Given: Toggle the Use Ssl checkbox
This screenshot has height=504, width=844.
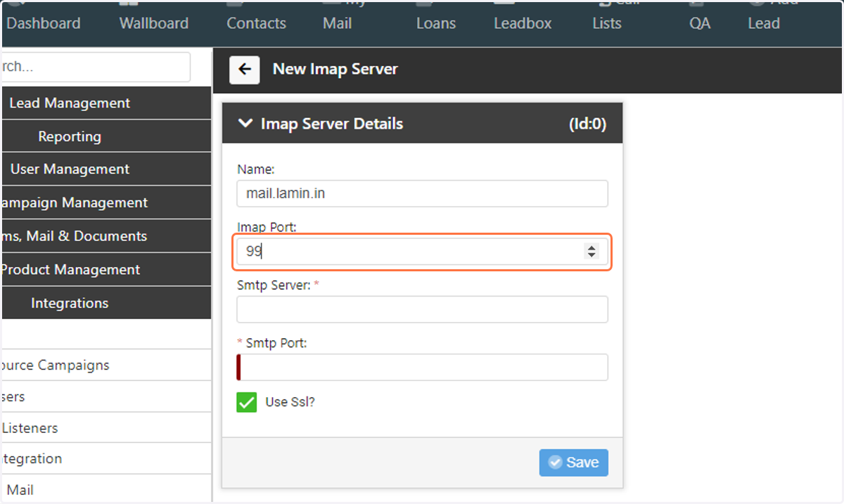Looking at the screenshot, I should (x=247, y=403).
